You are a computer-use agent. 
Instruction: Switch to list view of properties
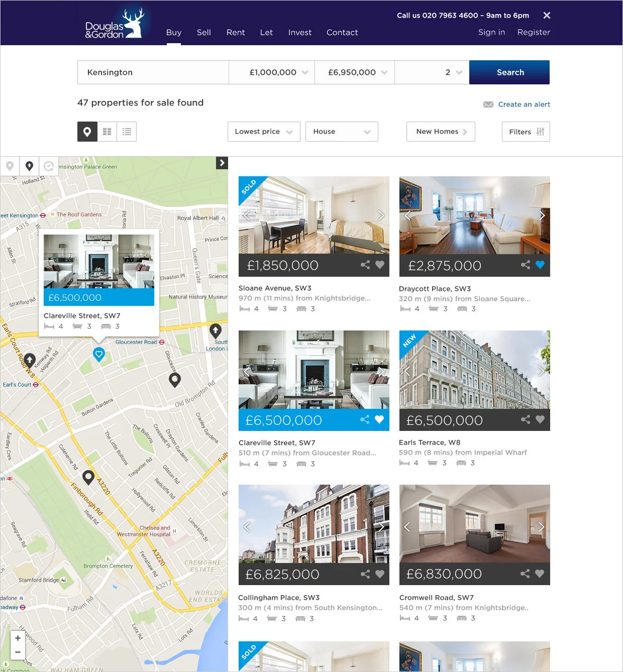[x=127, y=132]
